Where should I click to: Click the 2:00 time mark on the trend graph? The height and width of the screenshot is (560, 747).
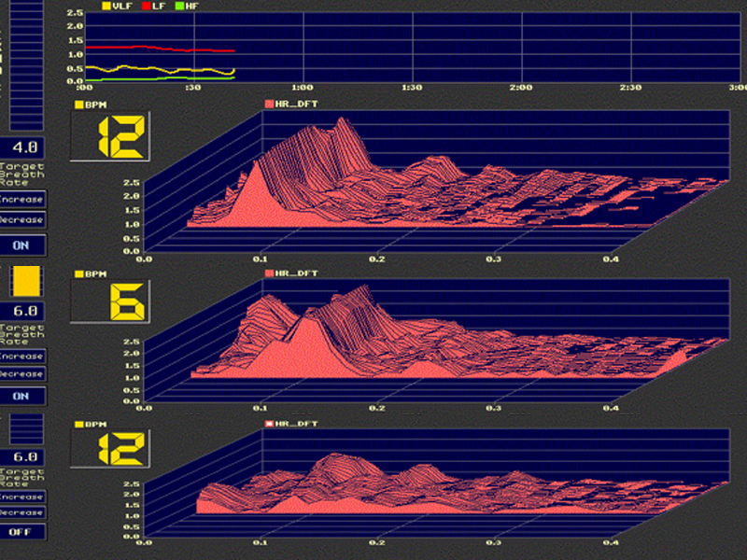521,88
